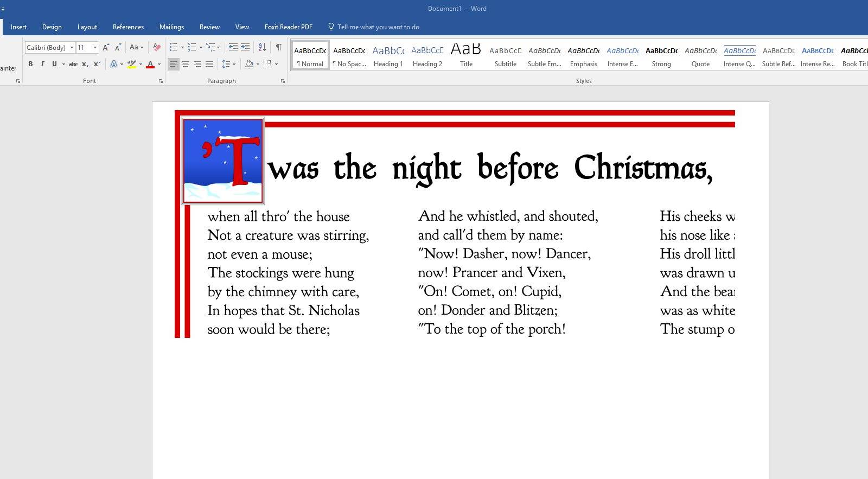Open the Quick Access Toolbar customize arrow

tap(3, 9)
